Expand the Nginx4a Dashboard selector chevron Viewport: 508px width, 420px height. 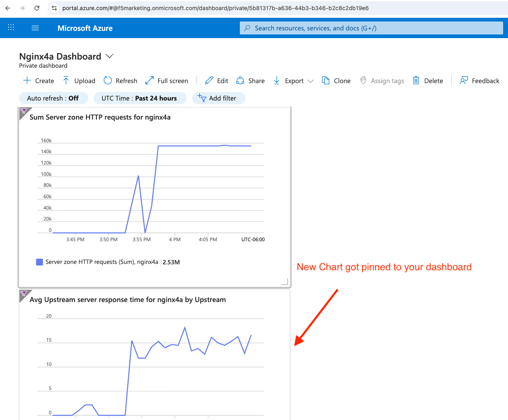[x=109, y=56]
